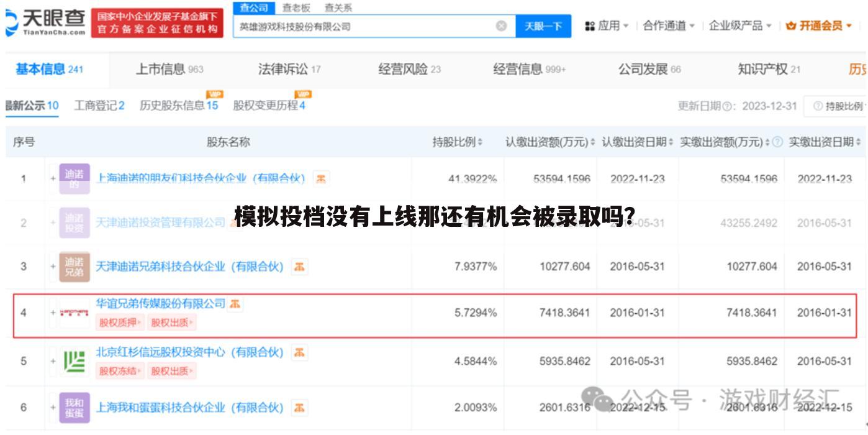Click the 股权冻结 tag under 北京红杉信远
Image resolution: width=868 pixels, height=435 pixels.
(x=120, y=371)
